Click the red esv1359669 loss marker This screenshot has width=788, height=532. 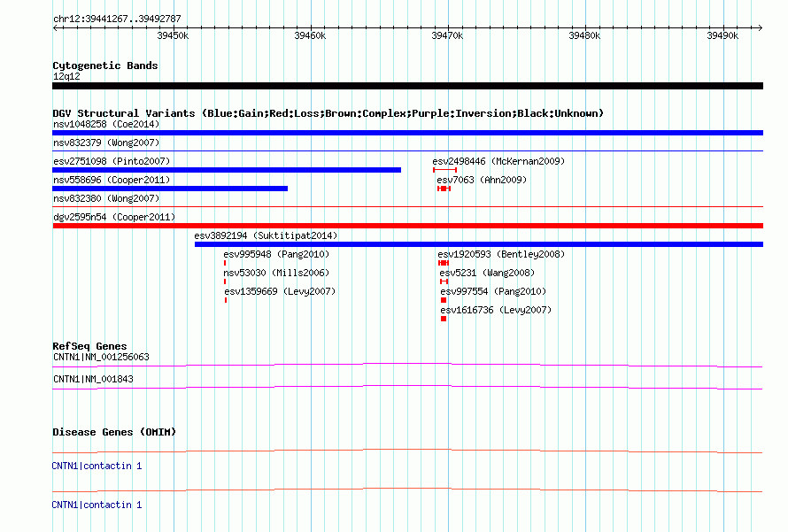tap(226, 300)
